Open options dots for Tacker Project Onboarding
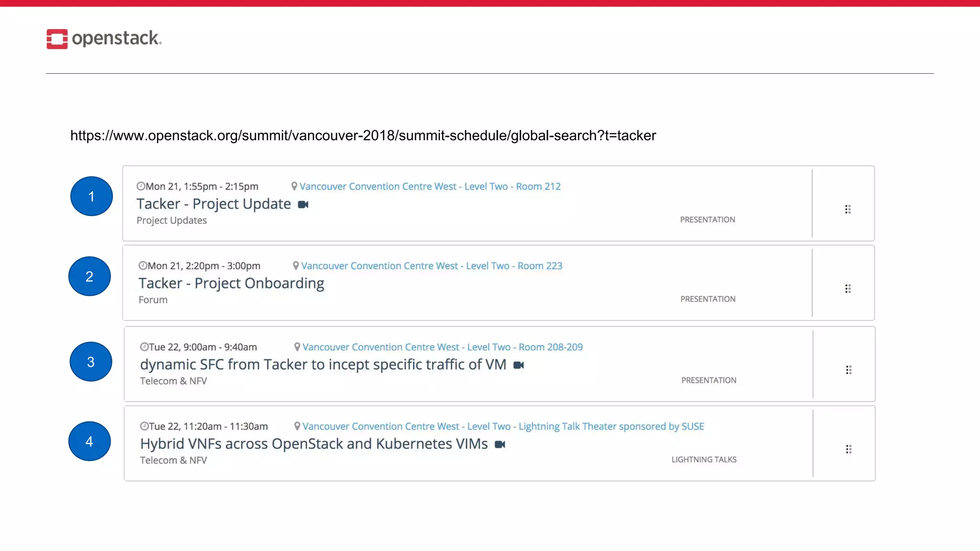This screenshot has width=980, height=551. pyautogui.click(x=847, y=289)
